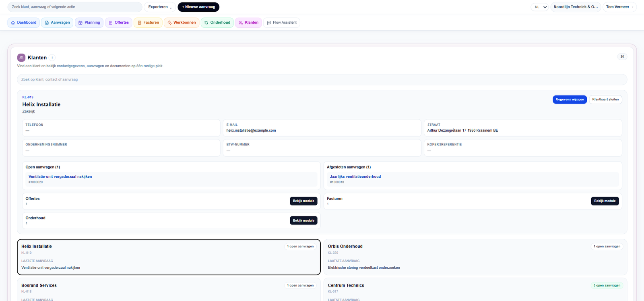Click Bekijk module in the Offertes row

coord(303,201)
